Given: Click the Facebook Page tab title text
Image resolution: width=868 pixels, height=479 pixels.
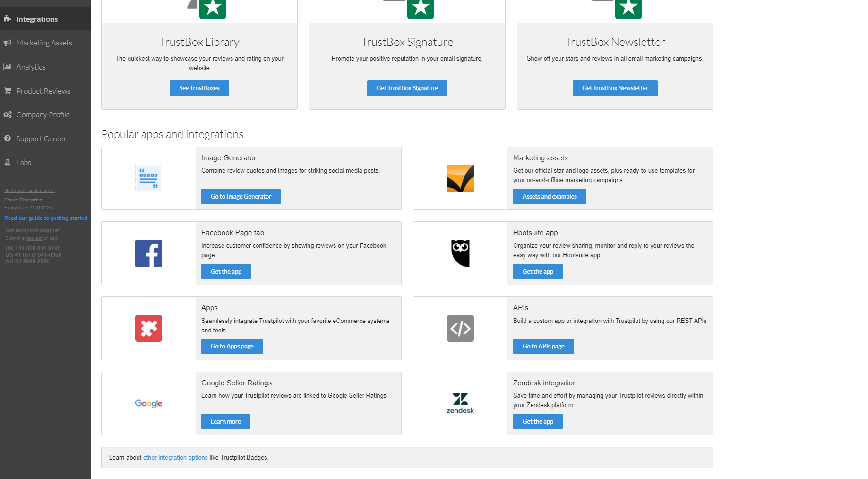Looking at the screenshot, I should (232, 233).
